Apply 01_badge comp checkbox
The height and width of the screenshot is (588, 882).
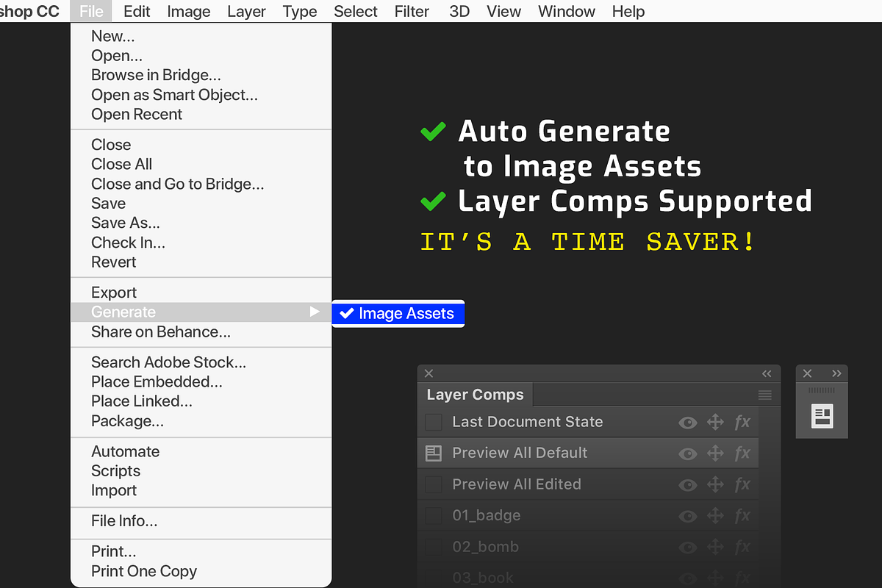pos(434,515)
